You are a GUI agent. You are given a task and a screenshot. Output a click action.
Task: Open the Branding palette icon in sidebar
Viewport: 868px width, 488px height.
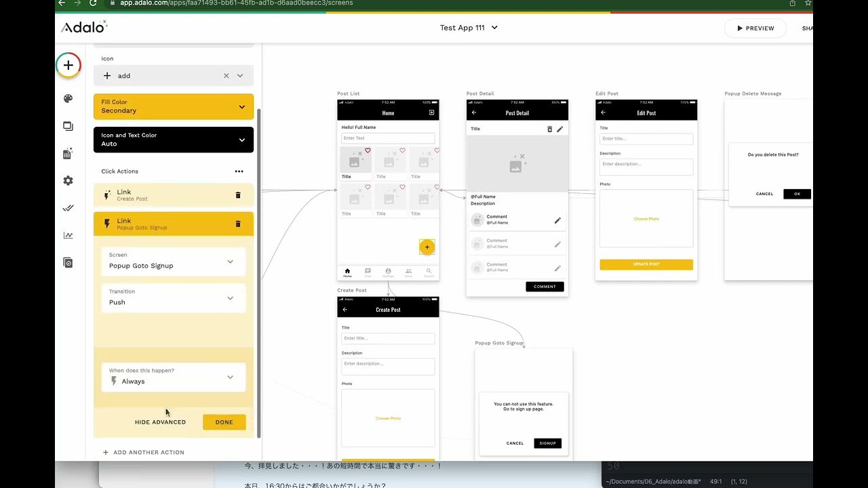tap(68, 98)
